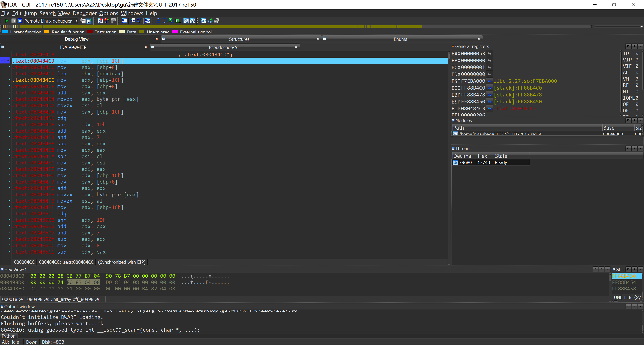644x345 pixels.
Task: Open the Debugger menu
Action: pos(85,13)
